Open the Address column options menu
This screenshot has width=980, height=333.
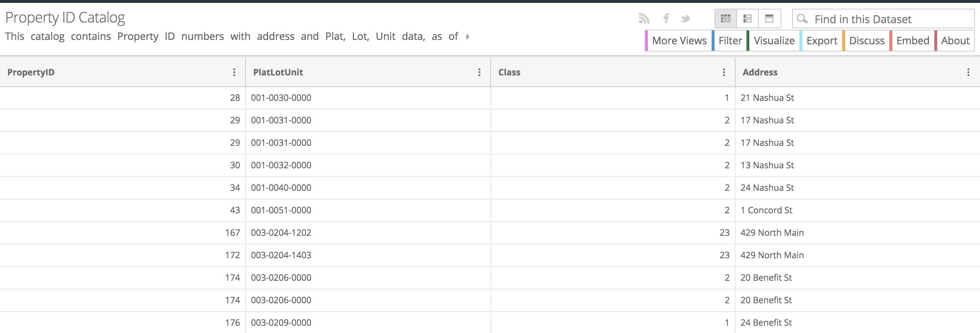968,72
